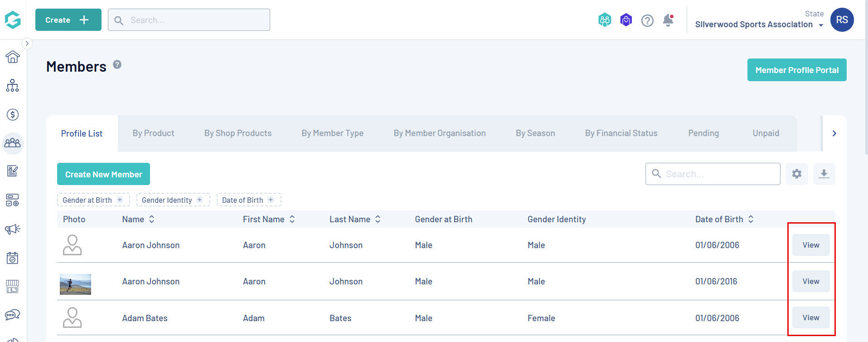Switch to the By Member Type tab
This screenshot has width=868, height=342.
[x=332, y=133]
